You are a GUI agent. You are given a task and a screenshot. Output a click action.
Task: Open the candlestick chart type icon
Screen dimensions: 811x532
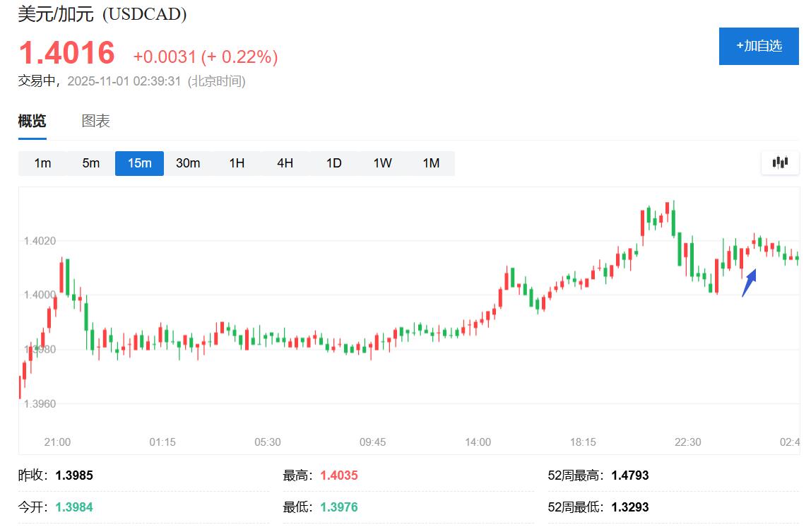coord(780,162)
